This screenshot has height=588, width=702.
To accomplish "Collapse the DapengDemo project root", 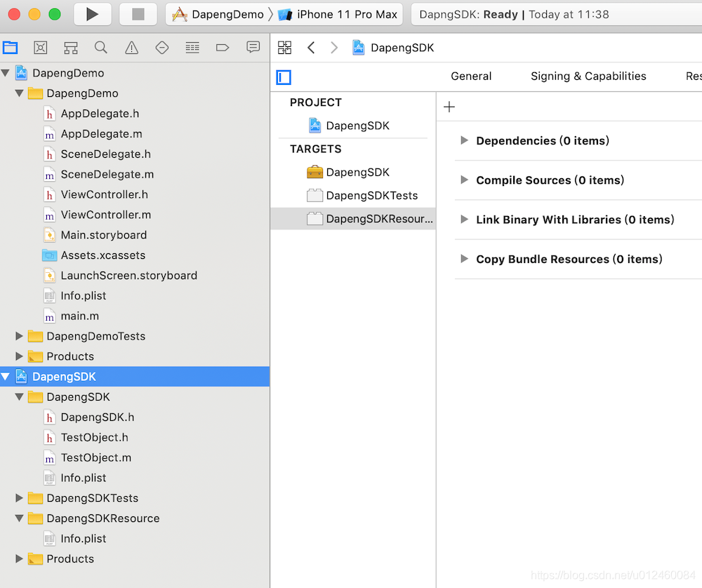I will pos(6,72).
